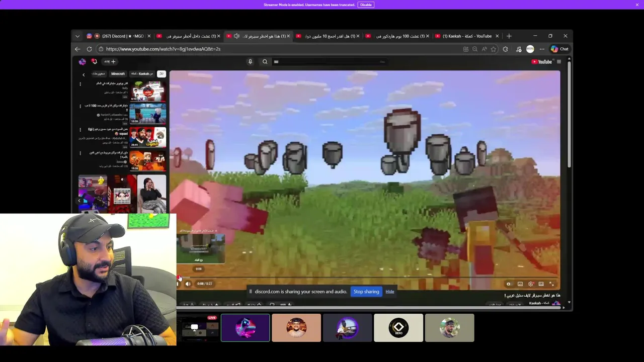Play the 19:39 suggested video thumbnail
The image size is (644, 362).
(147, 161)
